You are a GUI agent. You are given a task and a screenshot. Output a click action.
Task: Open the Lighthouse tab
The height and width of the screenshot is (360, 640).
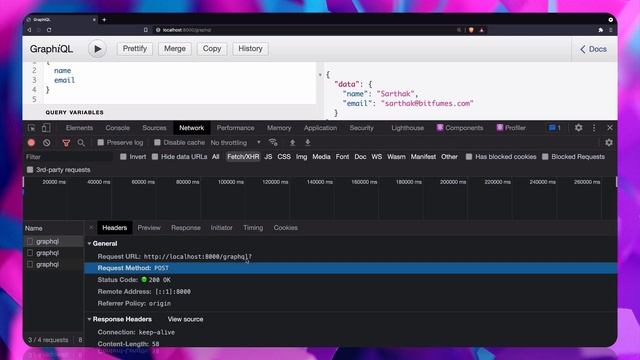[407, 128]
